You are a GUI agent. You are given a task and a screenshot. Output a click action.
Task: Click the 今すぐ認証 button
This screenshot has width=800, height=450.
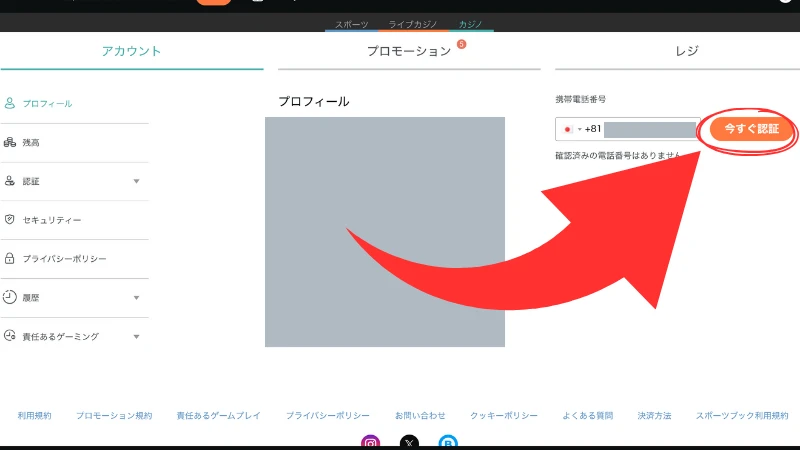click(x=751, y=129)
